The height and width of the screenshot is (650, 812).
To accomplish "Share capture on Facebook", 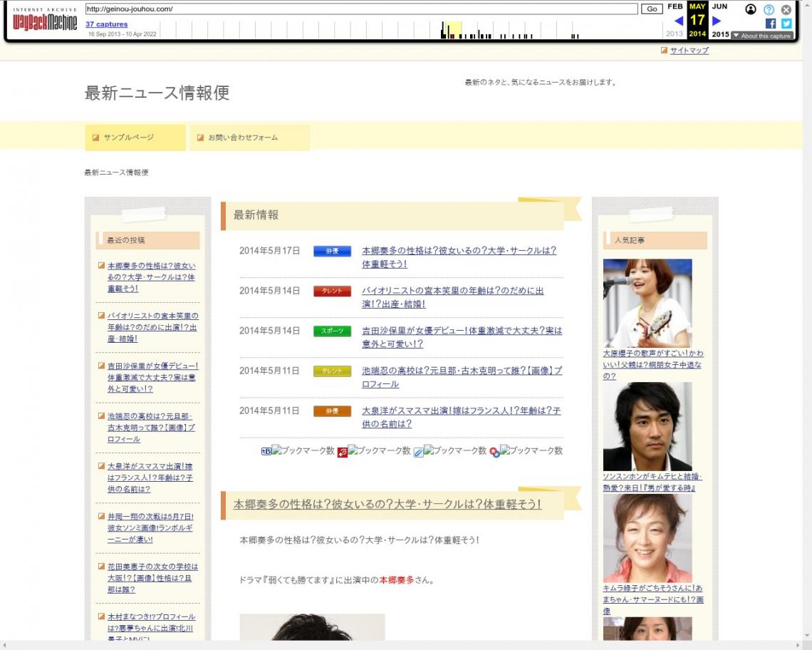I will pyautogui.click(x=771, y=23).
